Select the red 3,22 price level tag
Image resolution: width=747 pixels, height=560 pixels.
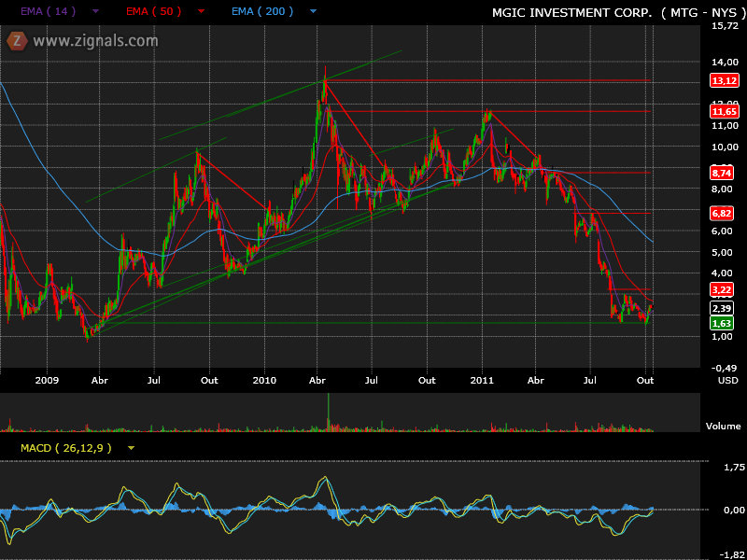[x=721, y=289]
